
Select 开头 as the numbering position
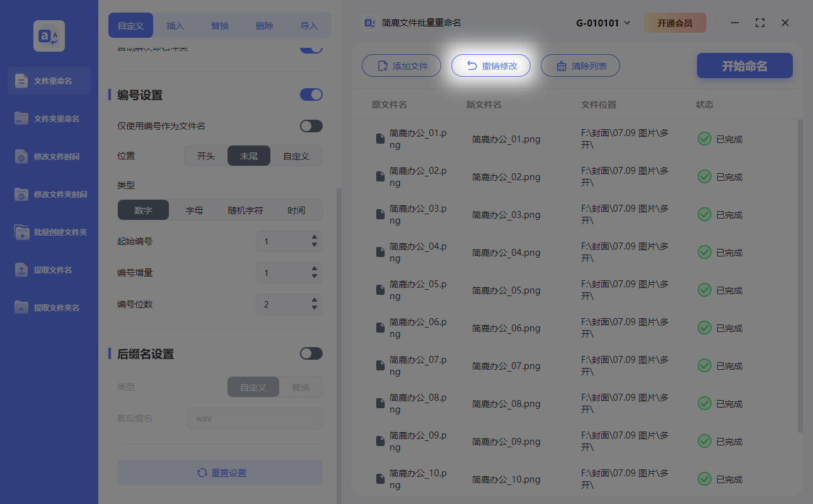coord(205,156)
